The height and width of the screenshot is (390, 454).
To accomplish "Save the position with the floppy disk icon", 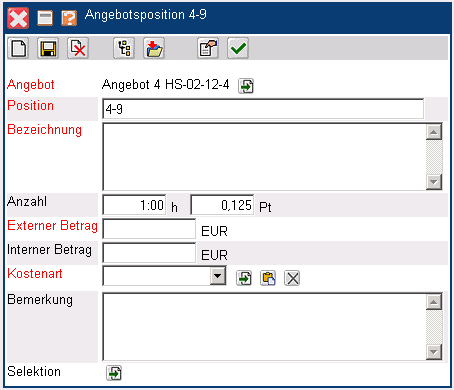I will click(x=48, y=48).
